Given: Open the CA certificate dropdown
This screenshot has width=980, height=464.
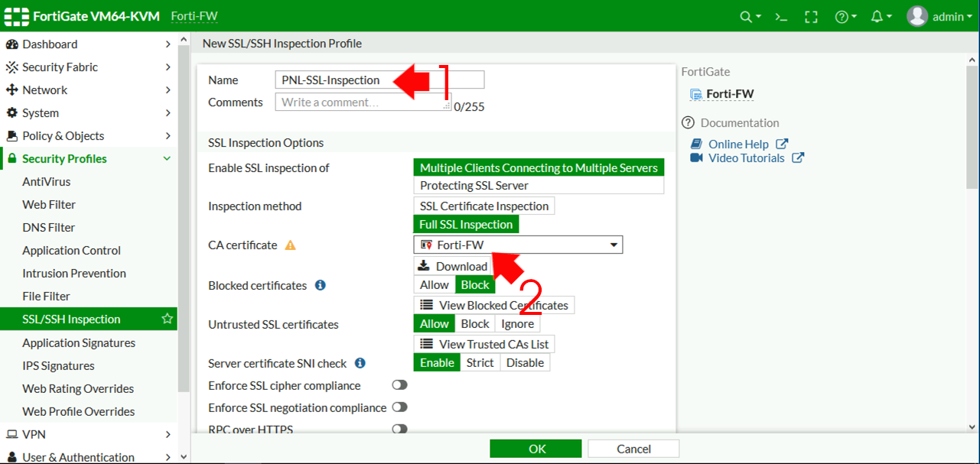Looking at the screenshot, I should click(613, 244).
